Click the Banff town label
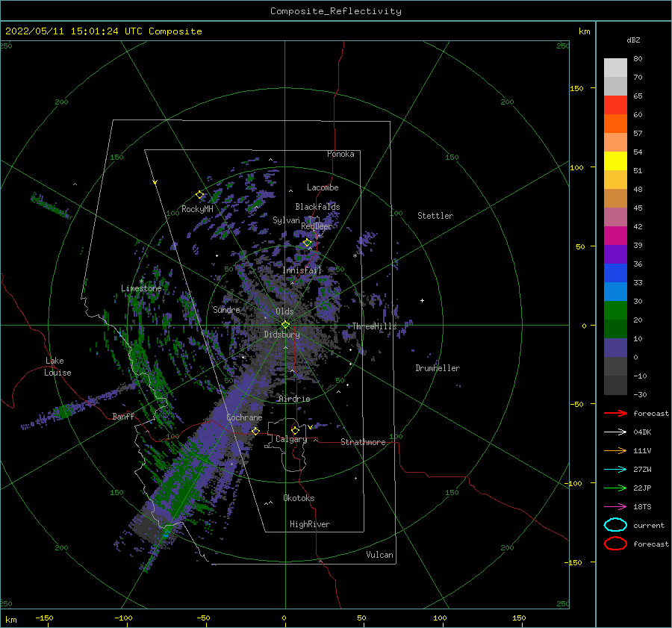 (123, 416)
